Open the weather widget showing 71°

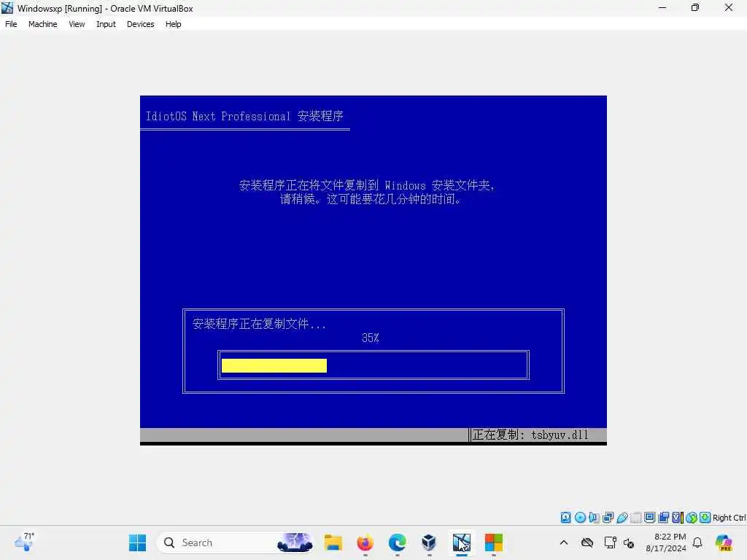coord(24,542)
